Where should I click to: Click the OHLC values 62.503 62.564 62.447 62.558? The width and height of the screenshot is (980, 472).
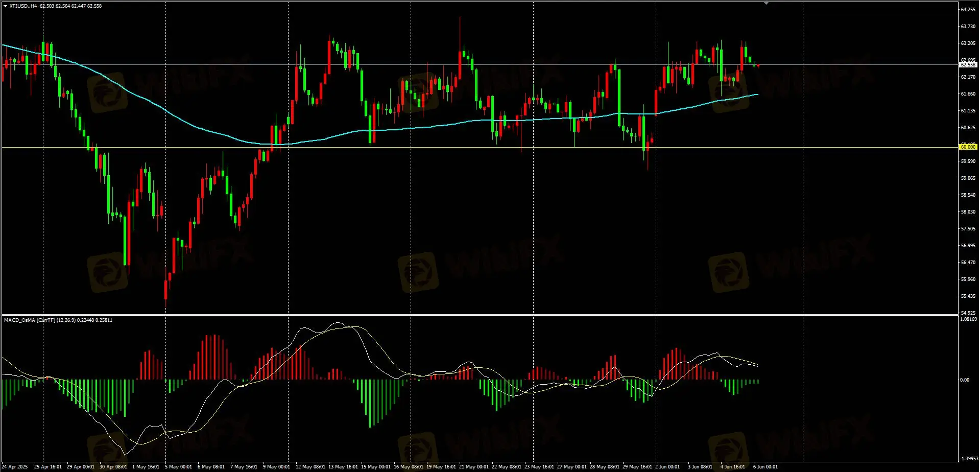70,6
